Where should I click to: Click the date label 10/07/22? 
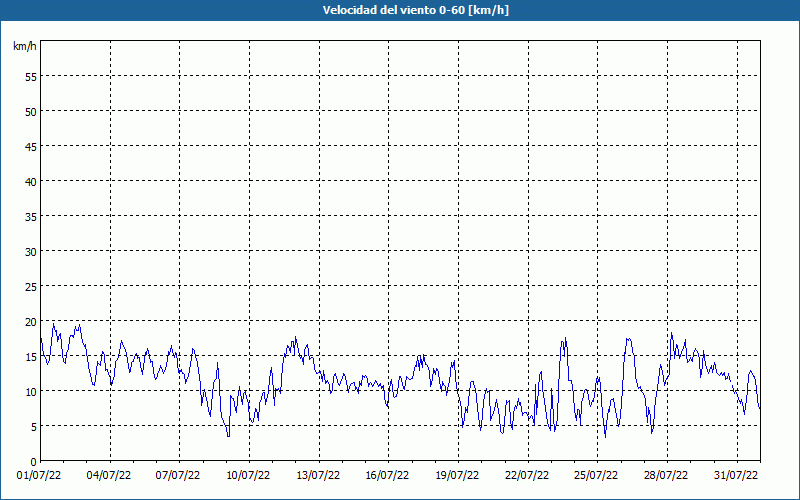click(248, 475)
